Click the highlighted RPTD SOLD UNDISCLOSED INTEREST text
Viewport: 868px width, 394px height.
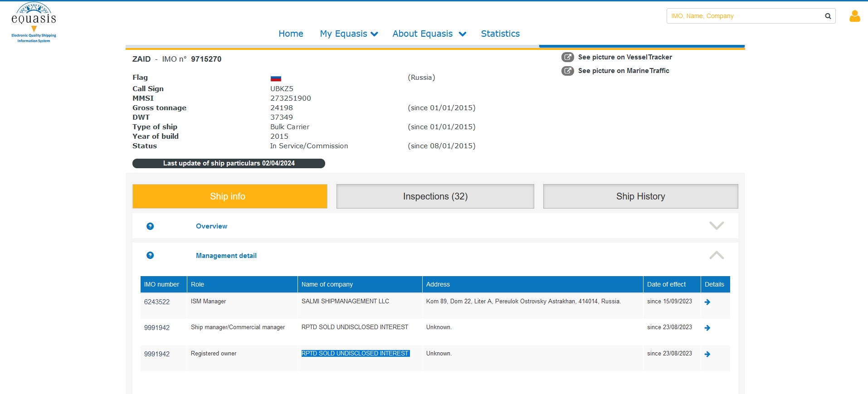coord(356,354)
